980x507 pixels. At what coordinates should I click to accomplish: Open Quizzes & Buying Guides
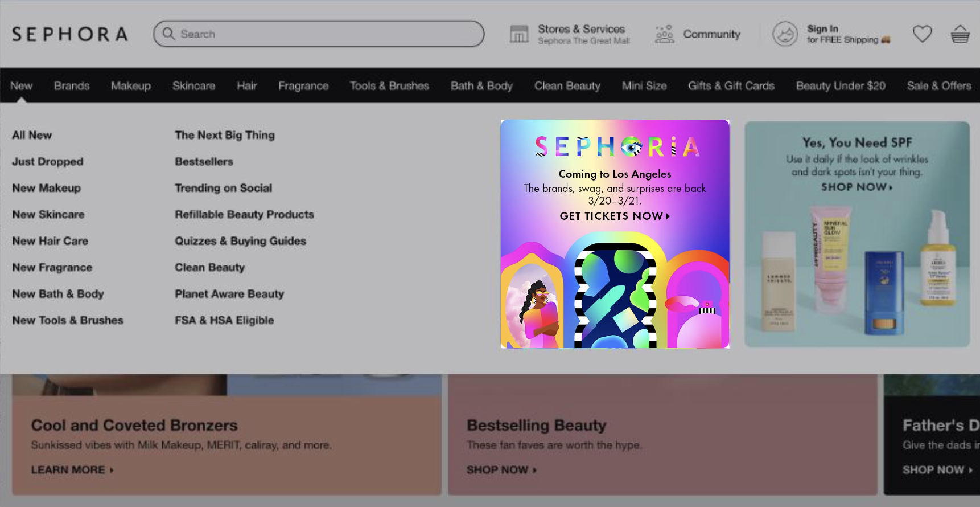click(240, 241)
